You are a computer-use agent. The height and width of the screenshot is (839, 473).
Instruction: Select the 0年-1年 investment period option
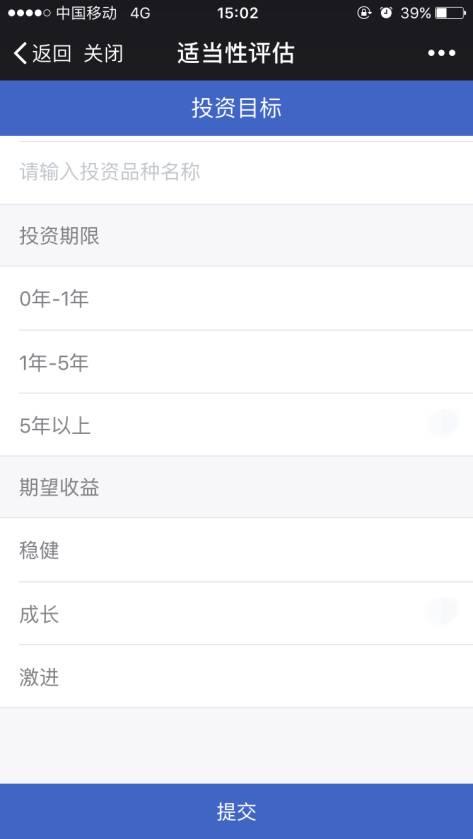point(236,299)
